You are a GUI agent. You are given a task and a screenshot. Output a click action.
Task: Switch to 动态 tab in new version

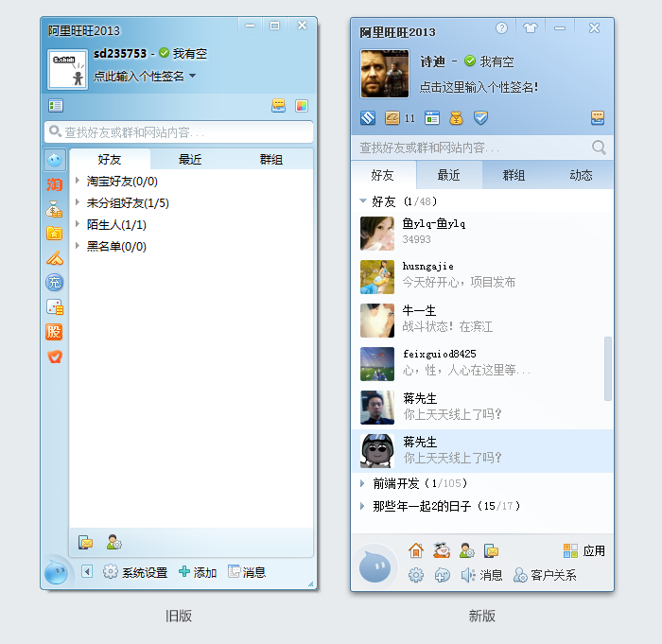pyautogui.click(x=581, y=175)
